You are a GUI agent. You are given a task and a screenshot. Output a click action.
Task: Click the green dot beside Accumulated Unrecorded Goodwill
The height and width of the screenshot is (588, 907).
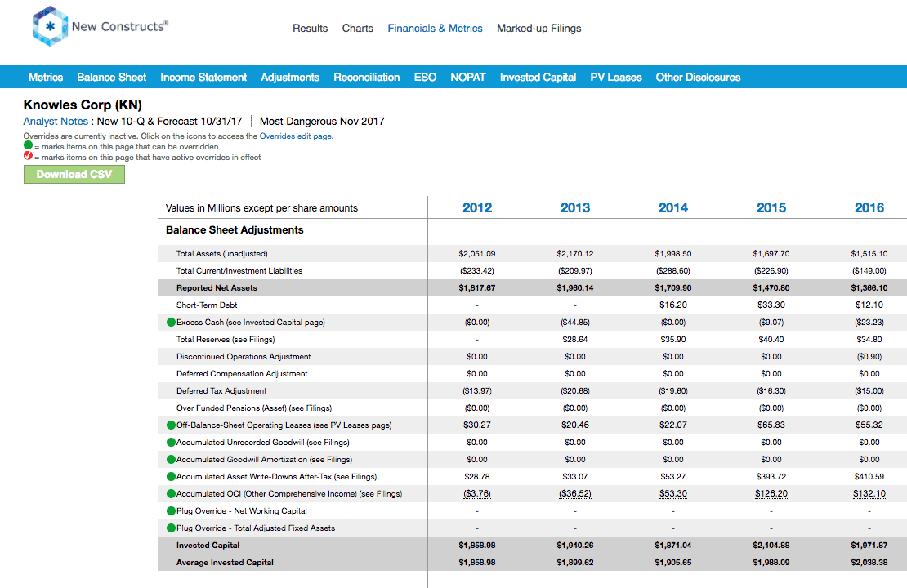click(171, 443)
